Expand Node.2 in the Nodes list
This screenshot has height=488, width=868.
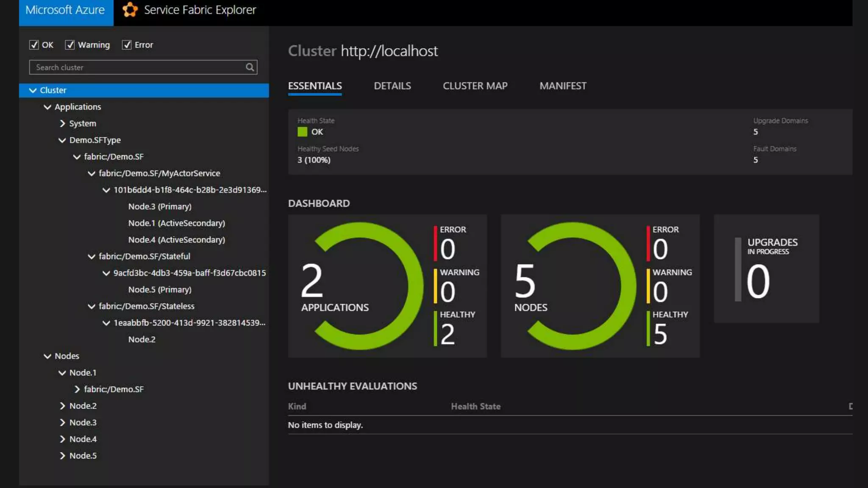(x=62, y=406)
